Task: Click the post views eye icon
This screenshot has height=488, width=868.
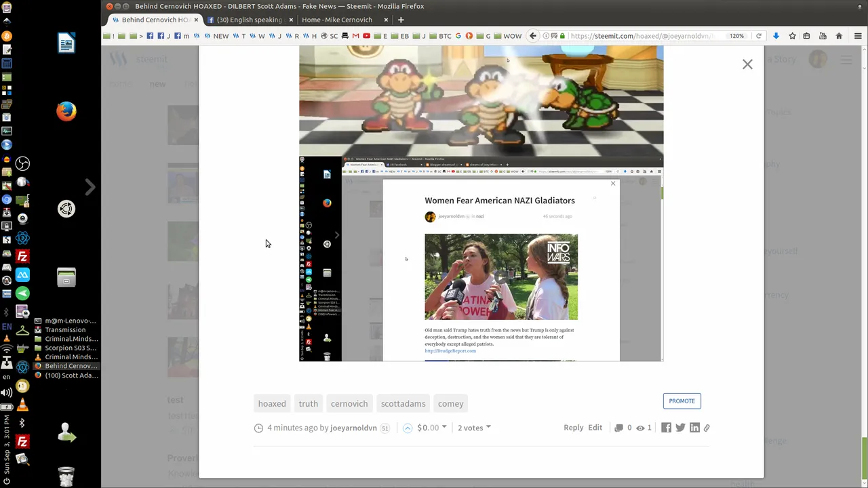Action: [x=640, y=428]
